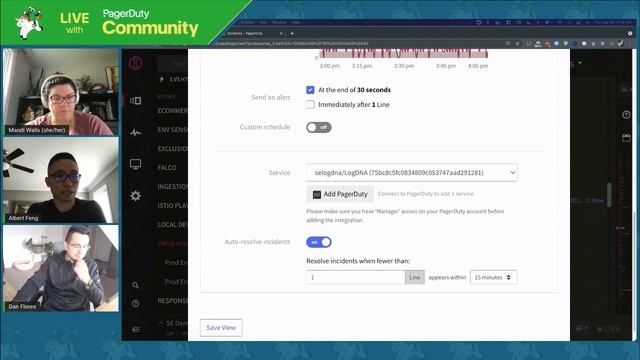Select the FALCO view in sidebar
The height and width of the screenshot is (360, 640).
[x=167, y=168]
